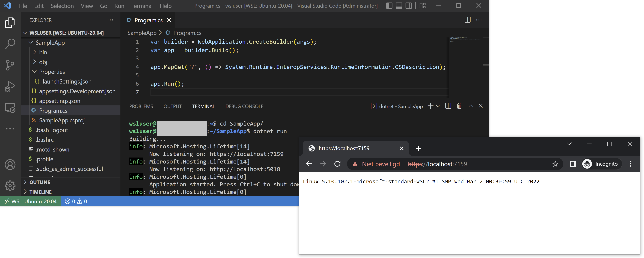Screen dimensions: 644x258
Task: Open the Source Control view
Action: pos(10,65)
